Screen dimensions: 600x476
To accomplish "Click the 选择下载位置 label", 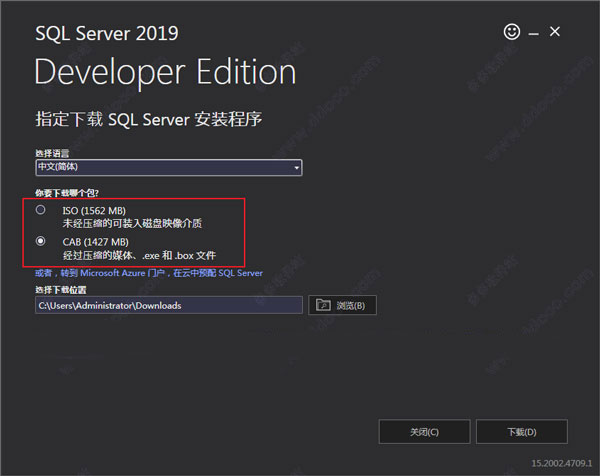I will point(61,290).
